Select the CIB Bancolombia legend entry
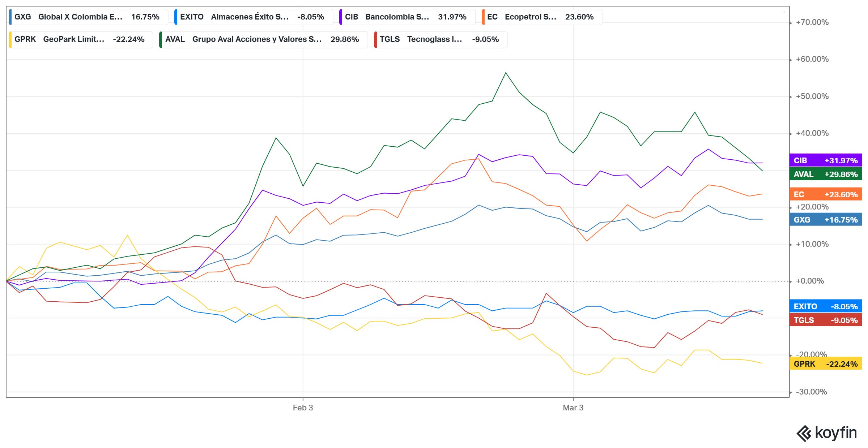 407,17
